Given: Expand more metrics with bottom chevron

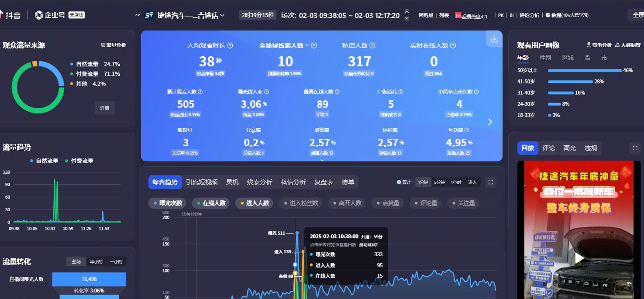Looking at the screenshot, I should [x=322, y=160].
